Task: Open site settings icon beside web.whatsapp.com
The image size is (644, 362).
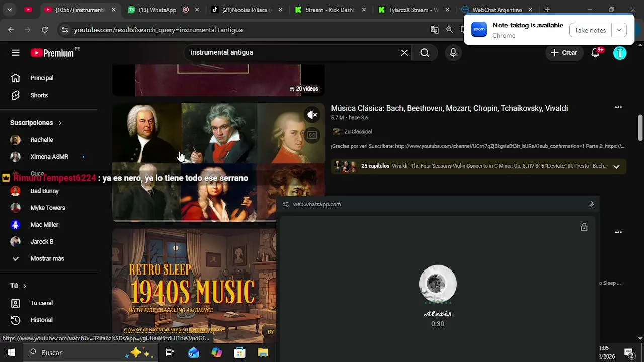Action: 286,204
